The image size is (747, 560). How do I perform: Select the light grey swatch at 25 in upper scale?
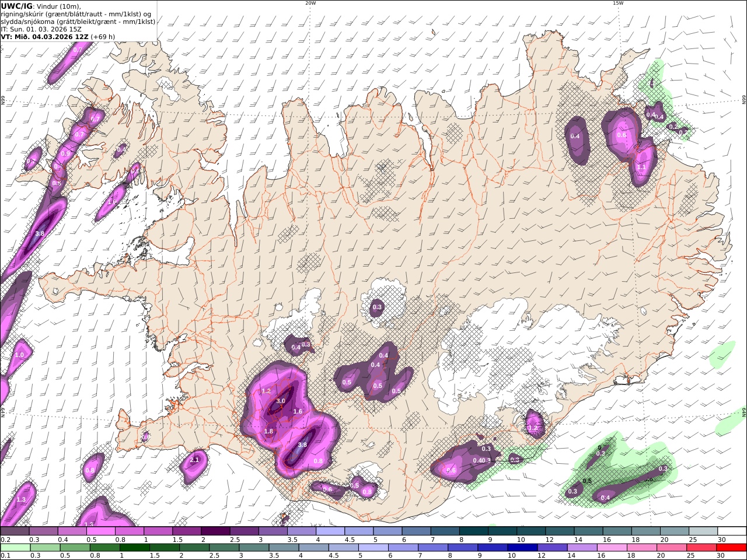pos(703,531)
